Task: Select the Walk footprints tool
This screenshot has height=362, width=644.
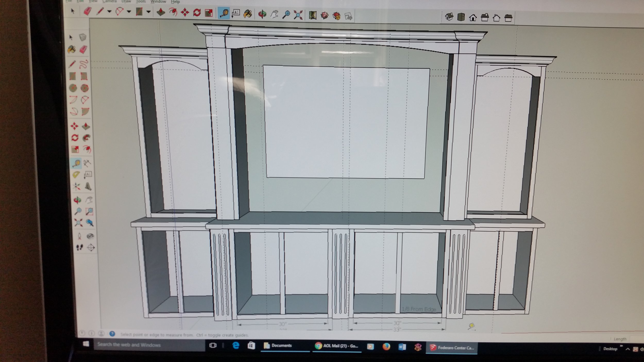Action: (80, 247)
